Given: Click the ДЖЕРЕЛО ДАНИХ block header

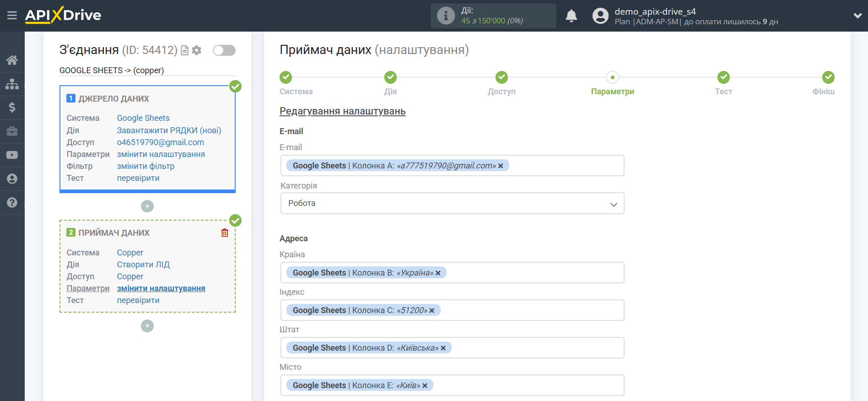Looking at the screenshot, I should point(113,99).
